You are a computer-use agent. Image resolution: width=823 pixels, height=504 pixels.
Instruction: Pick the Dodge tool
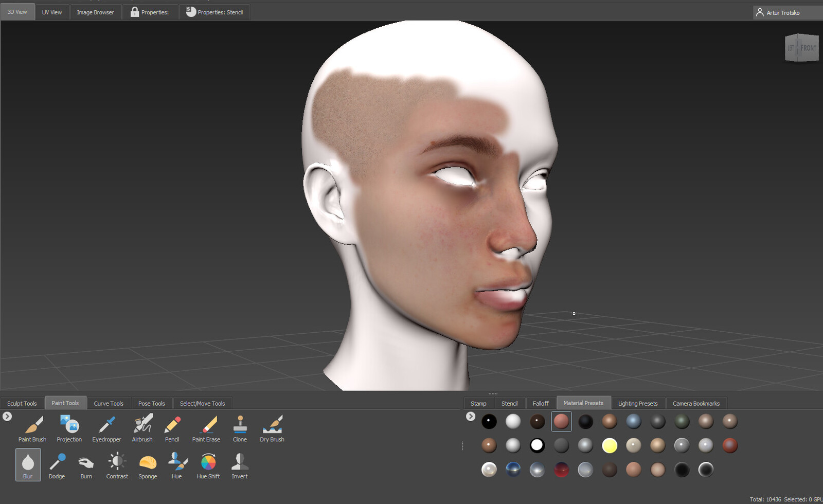pyautogui.click(x=57, y=465)
